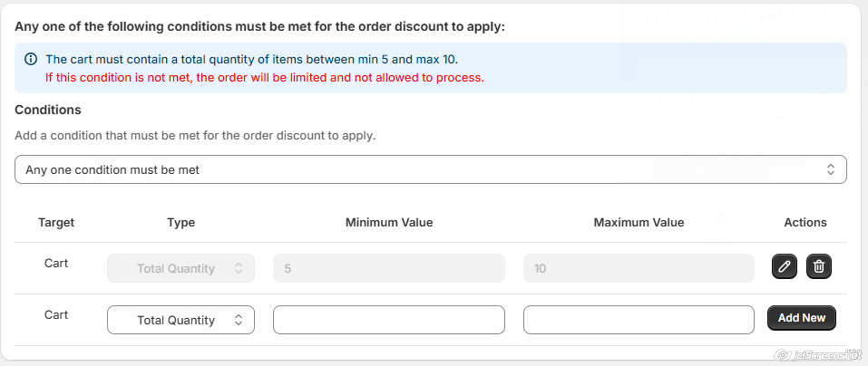Click the JetScreenshot watermark logo
868x366 pixels.
click(814, 354)
